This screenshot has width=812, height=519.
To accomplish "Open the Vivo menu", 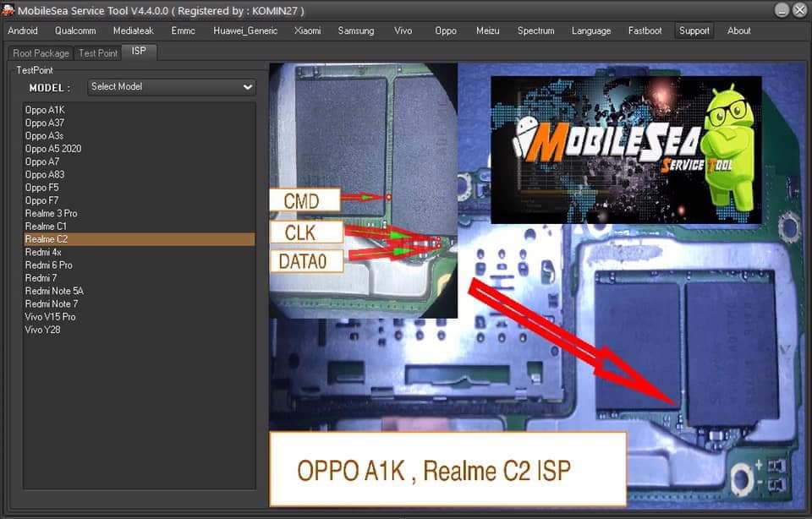I will [403, 30].
